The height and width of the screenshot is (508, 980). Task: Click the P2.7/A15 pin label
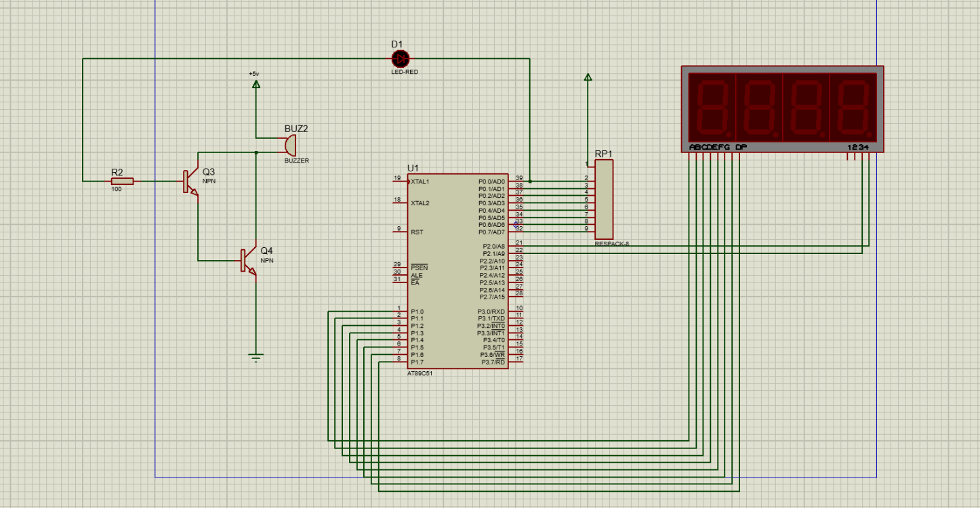point(492,297)
